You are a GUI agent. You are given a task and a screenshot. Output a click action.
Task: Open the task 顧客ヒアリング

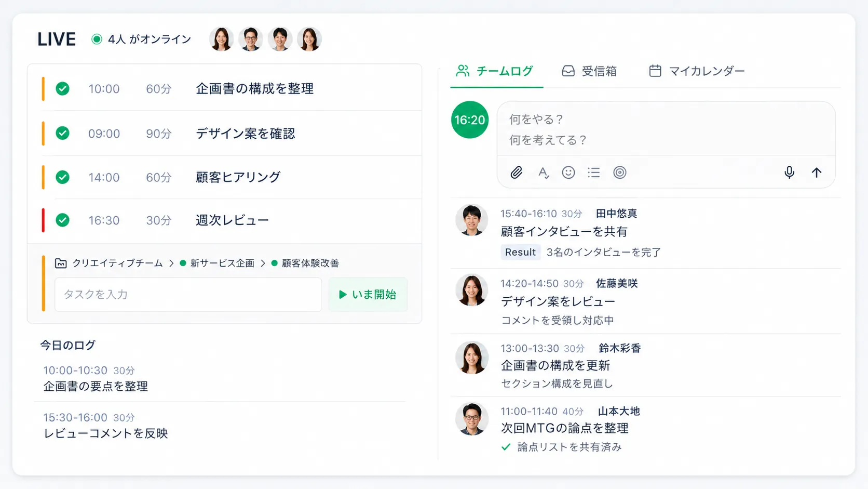[238, 177]
